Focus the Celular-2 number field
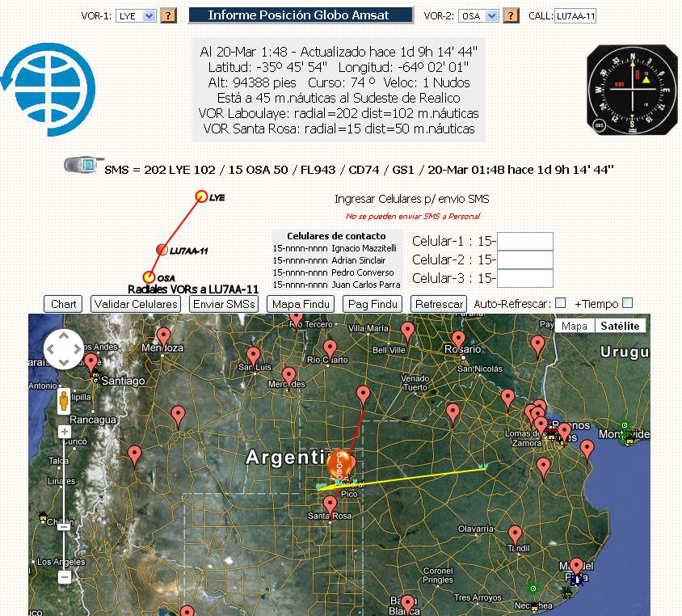 coord(525,259)
